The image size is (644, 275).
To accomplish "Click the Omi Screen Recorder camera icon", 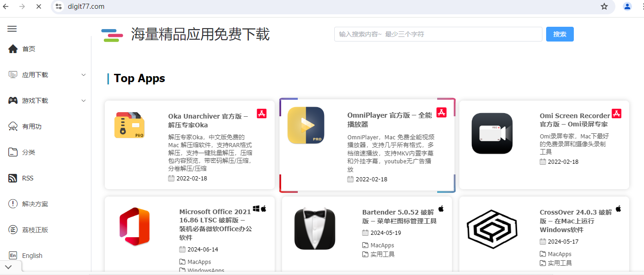I will tap(492, 133).
